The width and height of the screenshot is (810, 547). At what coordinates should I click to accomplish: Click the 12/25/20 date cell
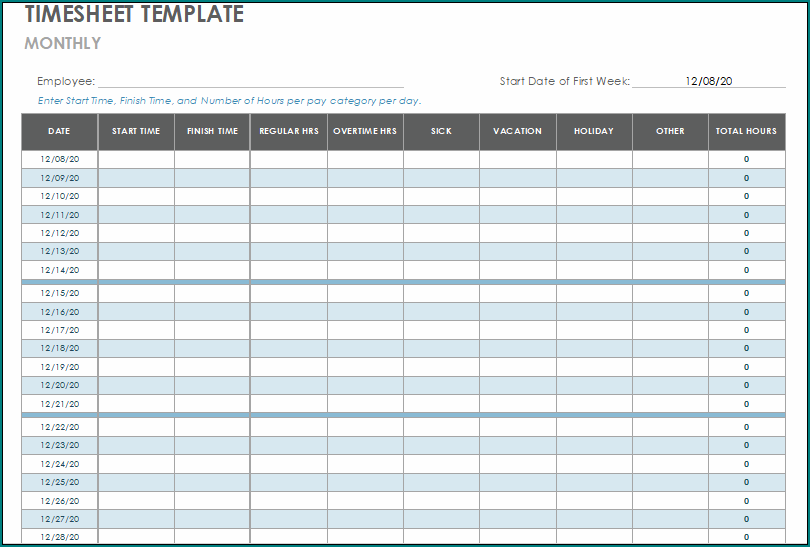click(59, 482)
